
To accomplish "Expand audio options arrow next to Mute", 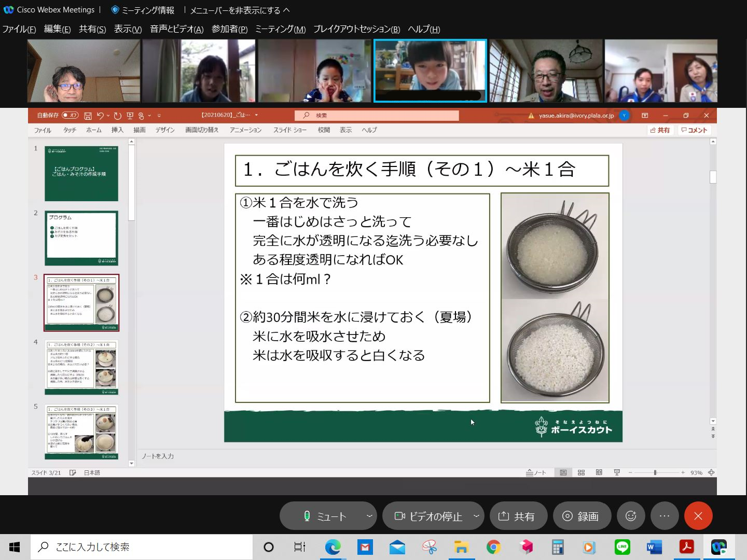I will click(369, 516).
